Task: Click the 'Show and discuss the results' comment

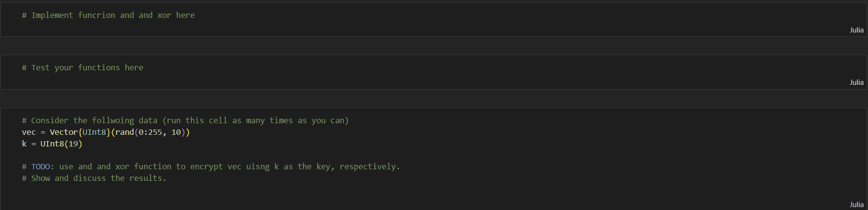Action: (94, 178)
